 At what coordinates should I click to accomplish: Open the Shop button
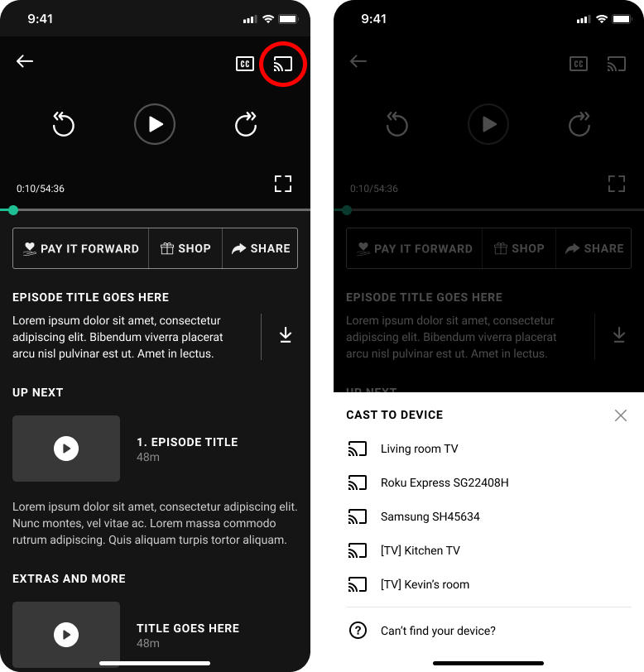click(x=185, y=248)
